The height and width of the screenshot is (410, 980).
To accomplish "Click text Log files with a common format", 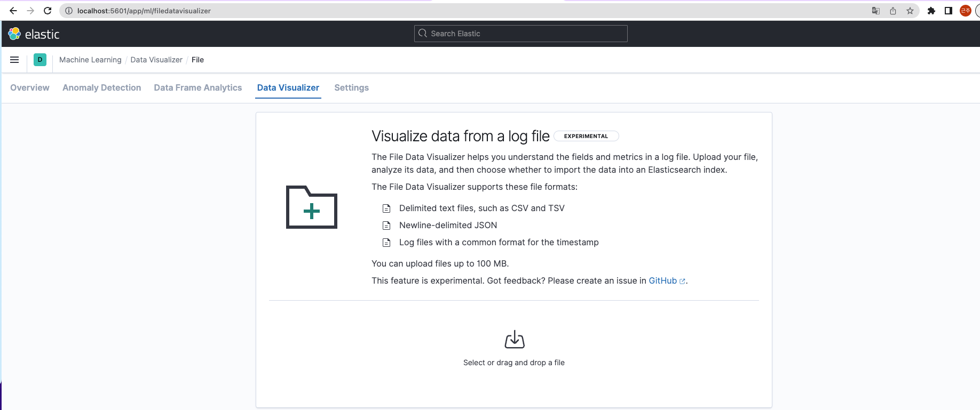I will [499, 243].
